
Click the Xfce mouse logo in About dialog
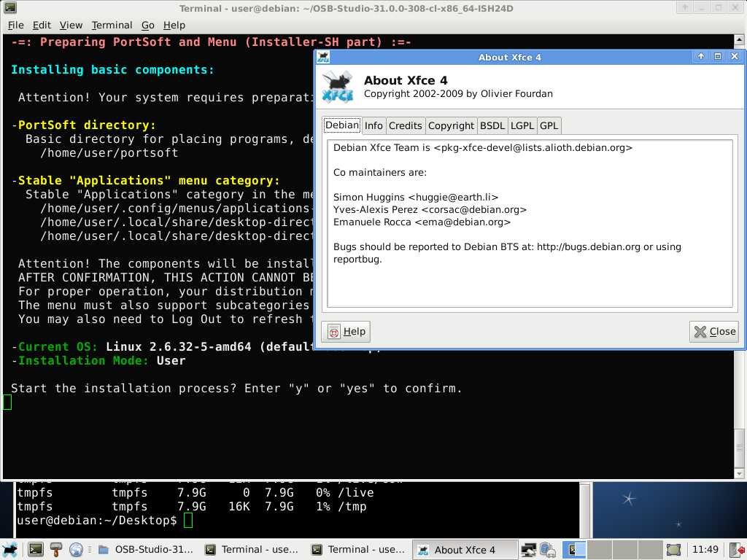click(x=337, y=86)
